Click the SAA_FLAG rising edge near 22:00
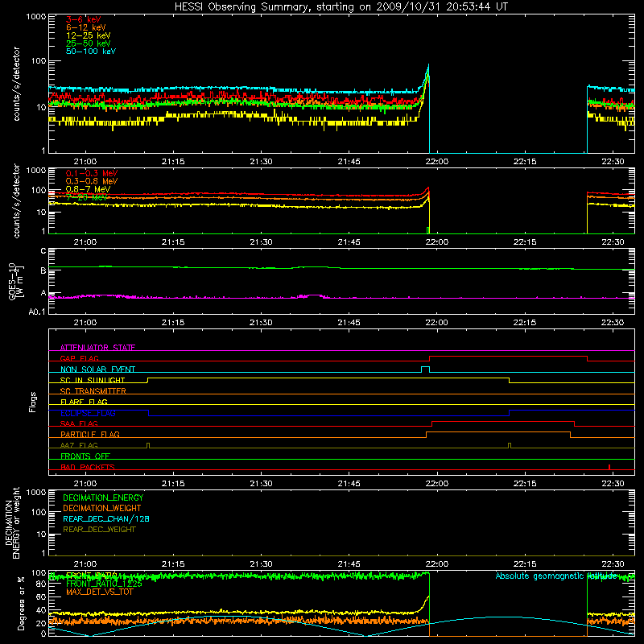Image resolution: width=644 pixels, height=644 pixels. (432, 424)
